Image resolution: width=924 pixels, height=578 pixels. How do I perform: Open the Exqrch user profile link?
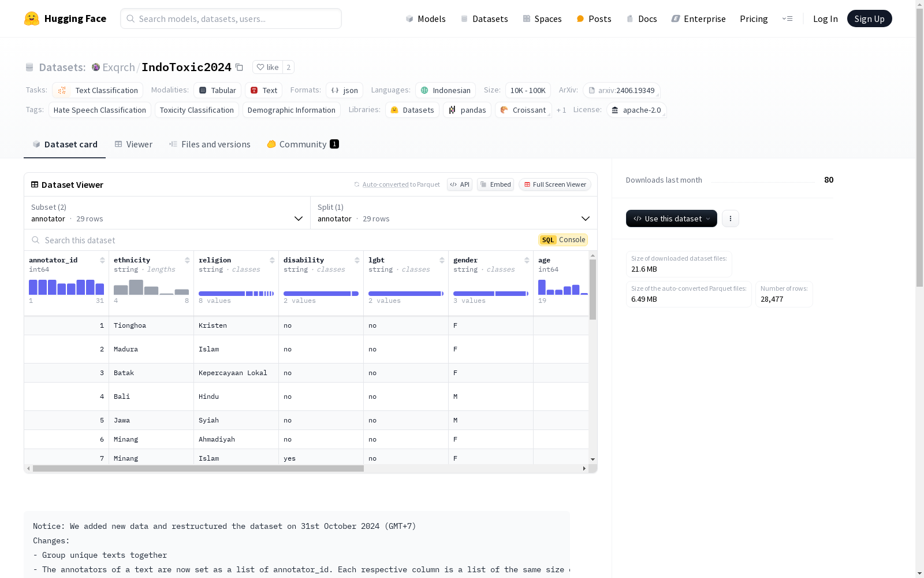118,67
